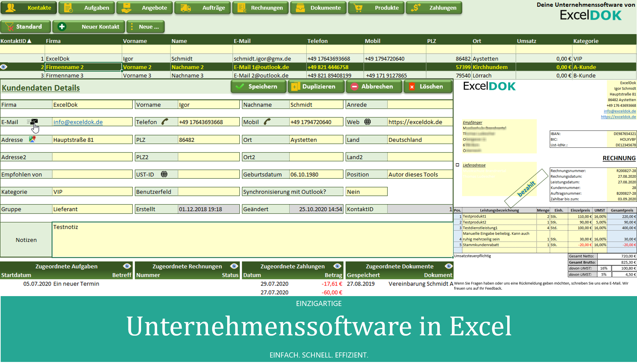Click the Aufgaben clipboard icon

(x=68, y=8)
